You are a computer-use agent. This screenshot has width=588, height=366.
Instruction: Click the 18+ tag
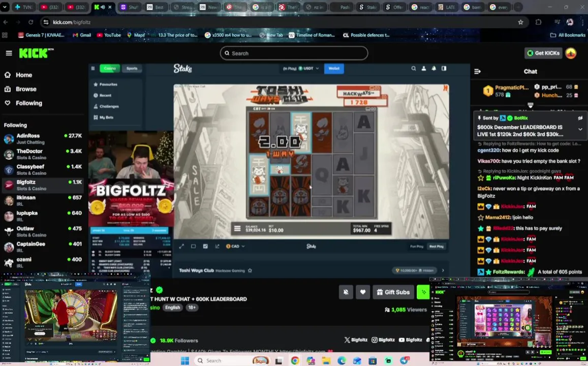click(x=192, y=308)
